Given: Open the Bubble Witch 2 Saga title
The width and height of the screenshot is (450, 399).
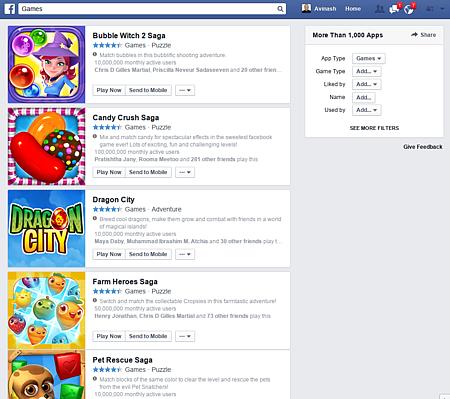Looking at the screenshot, I should tap(129, 36).
